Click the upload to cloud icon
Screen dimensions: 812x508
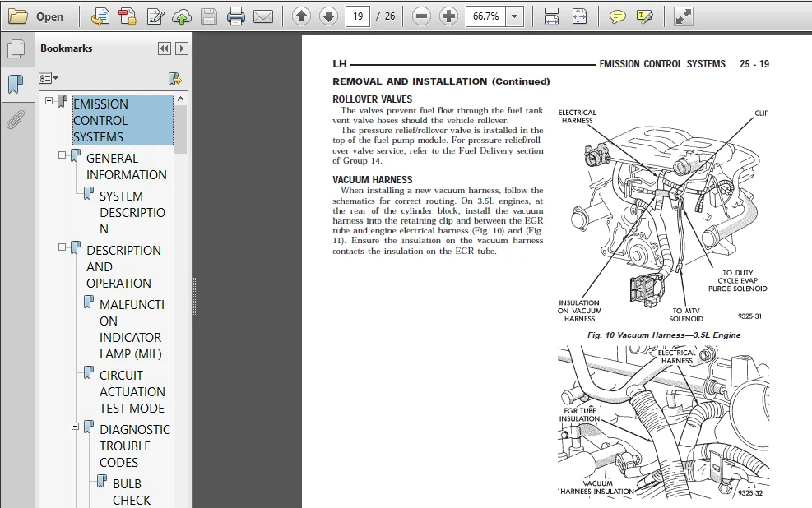click(182, 17)
